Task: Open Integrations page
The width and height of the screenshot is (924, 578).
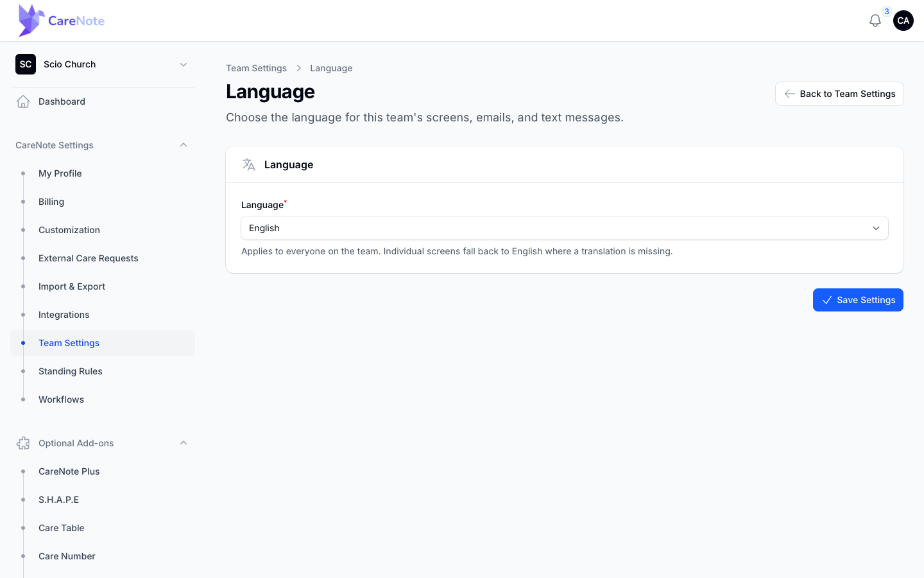Action: tap(103, 315)
